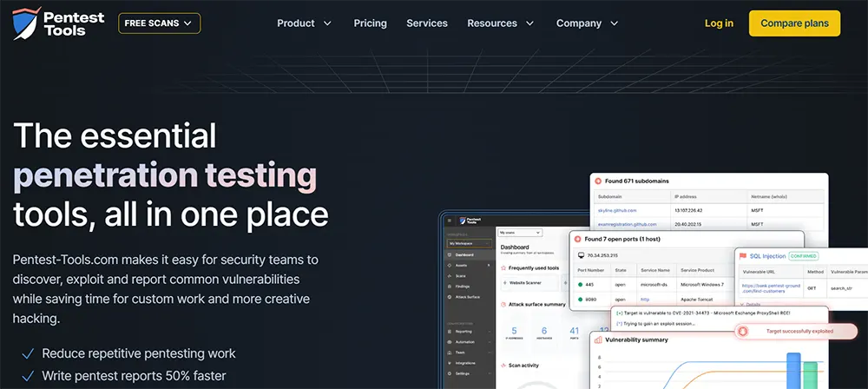Open the bank.pentest-ground.com vulnerable URL link

[x=771, y=288]
